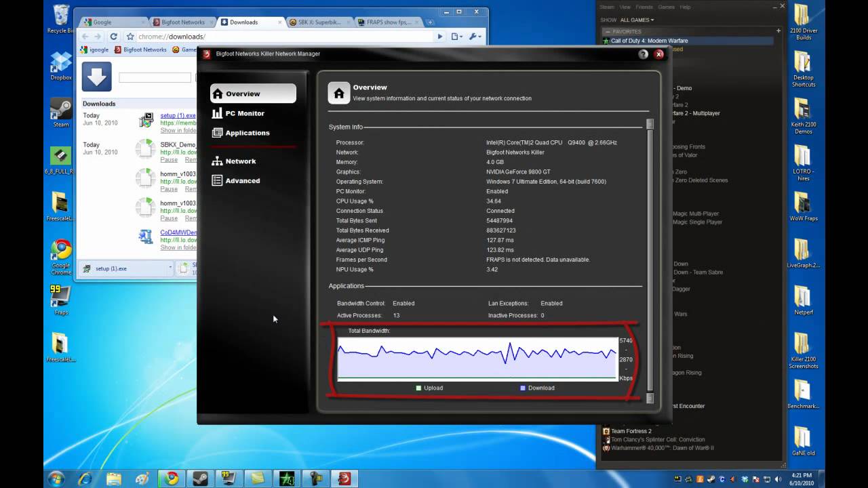Click the Killer Network Manager help icon

(643, 54)
